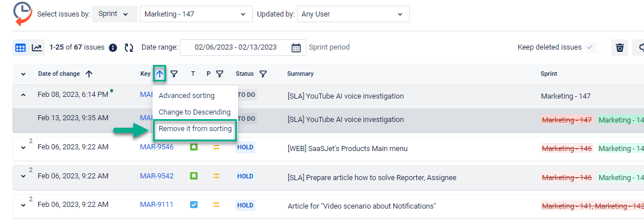Select Remove it from sorting

(195, 129)
